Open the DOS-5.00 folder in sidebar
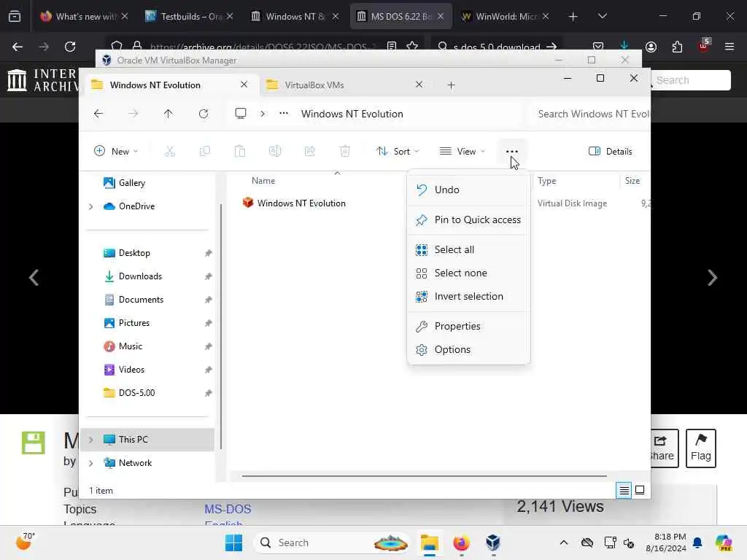Image resolution: width=747 pixels, height=560 pixels. tap(136, 393)
